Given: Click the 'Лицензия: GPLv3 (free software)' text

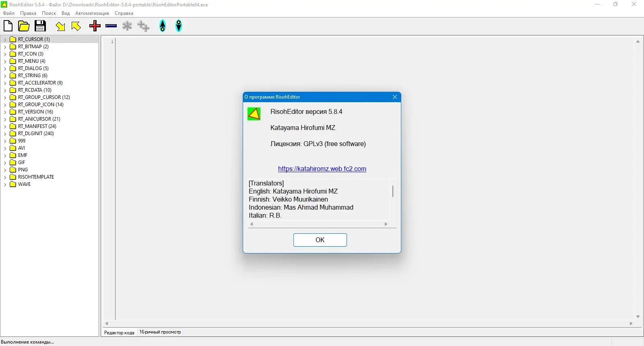Looking at the screenshot, I should 318,144.
